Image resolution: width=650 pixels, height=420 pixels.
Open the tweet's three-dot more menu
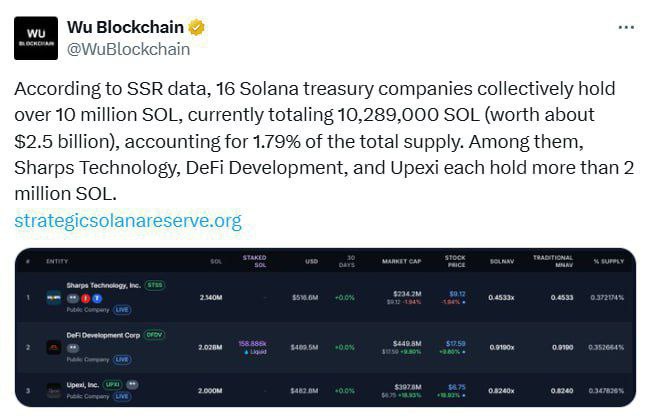click(x=626, y=27)
